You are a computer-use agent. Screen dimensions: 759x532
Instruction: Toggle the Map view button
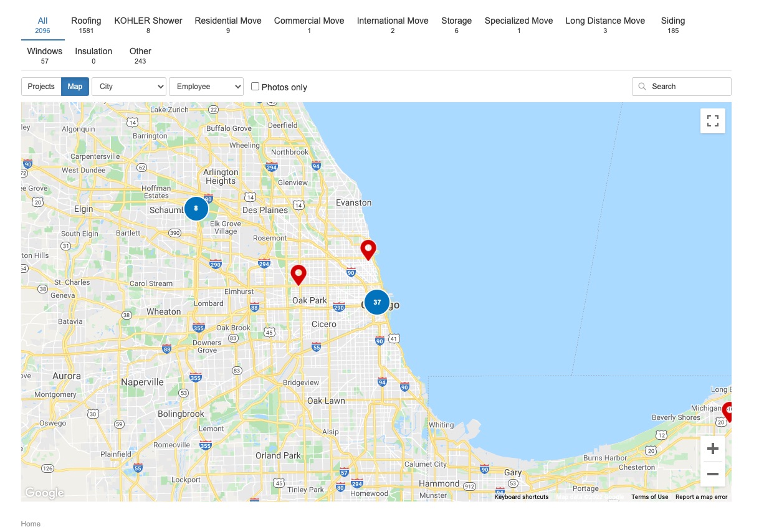click(x=75, y=87)
